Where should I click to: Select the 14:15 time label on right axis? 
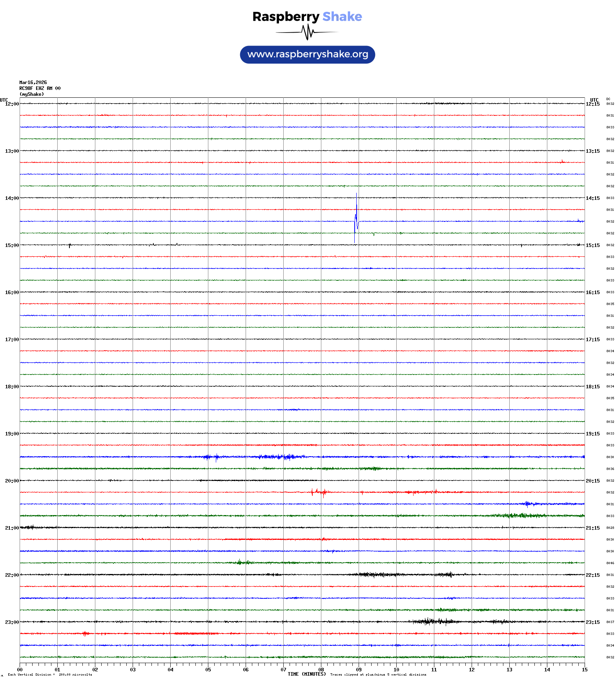point(592,198)
